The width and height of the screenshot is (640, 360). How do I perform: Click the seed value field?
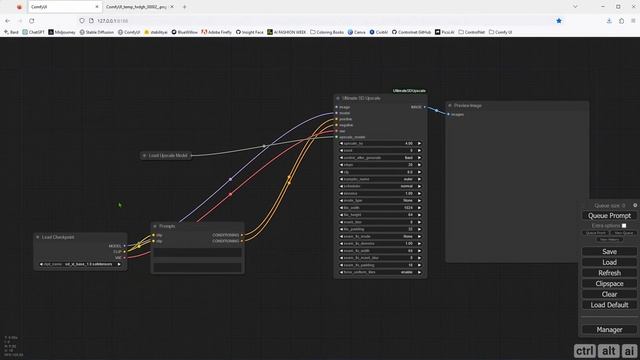[380, 151]
